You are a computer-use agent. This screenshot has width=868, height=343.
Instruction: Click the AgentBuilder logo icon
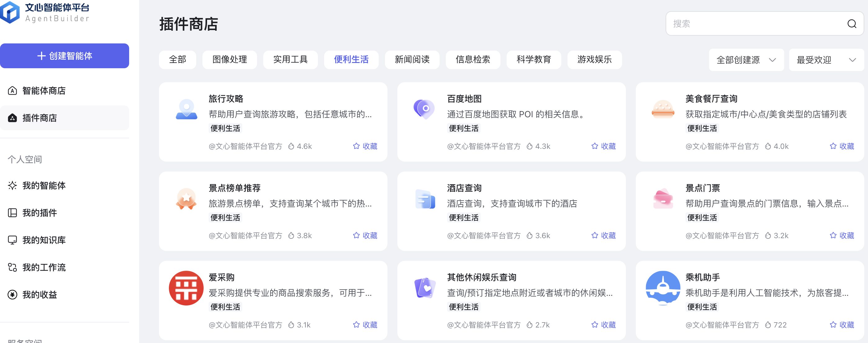click(10, 12)
